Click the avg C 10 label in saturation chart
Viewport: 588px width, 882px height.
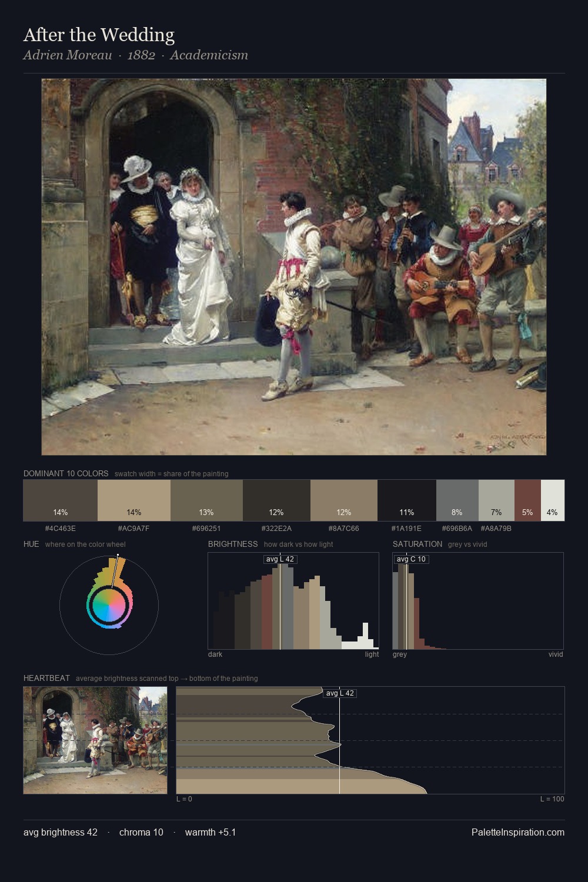(x=411, y=559)
